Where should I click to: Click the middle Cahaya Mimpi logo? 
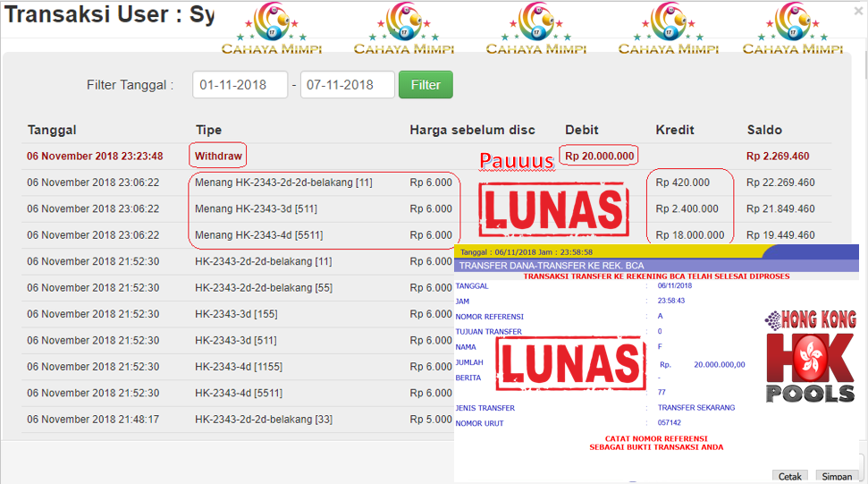tap(536, 29)
